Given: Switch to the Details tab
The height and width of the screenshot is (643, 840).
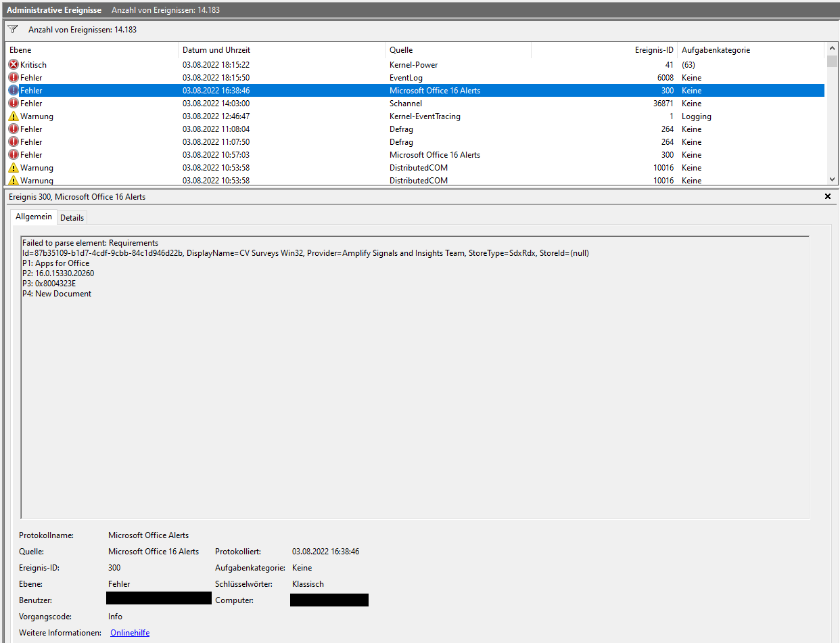Looking at the screenshot, I should (x=72, y=217).
